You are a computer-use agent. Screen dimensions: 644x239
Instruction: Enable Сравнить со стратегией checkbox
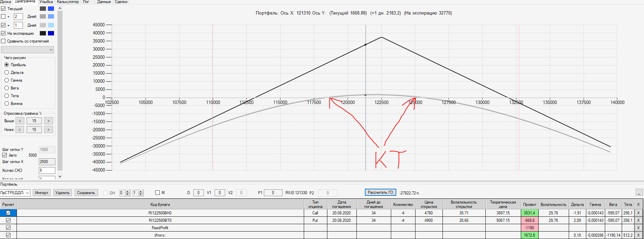point(3,41)
